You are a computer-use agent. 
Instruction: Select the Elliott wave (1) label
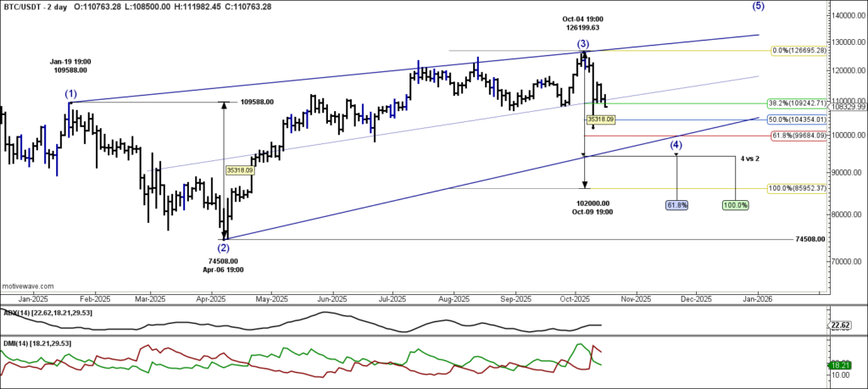tap(71, 94)
